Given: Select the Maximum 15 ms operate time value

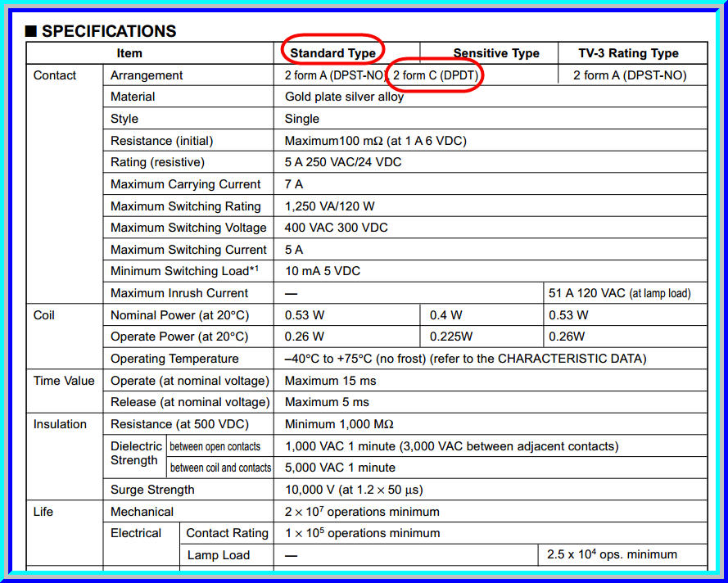Looking at the screenshot, I should [x=330, y=381].
